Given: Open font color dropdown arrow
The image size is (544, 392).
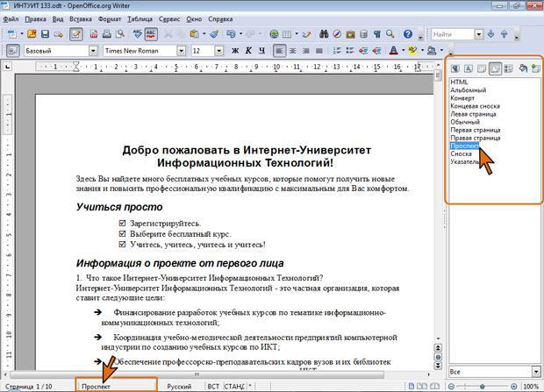Looking at the screenshot, I should point(403,51).
